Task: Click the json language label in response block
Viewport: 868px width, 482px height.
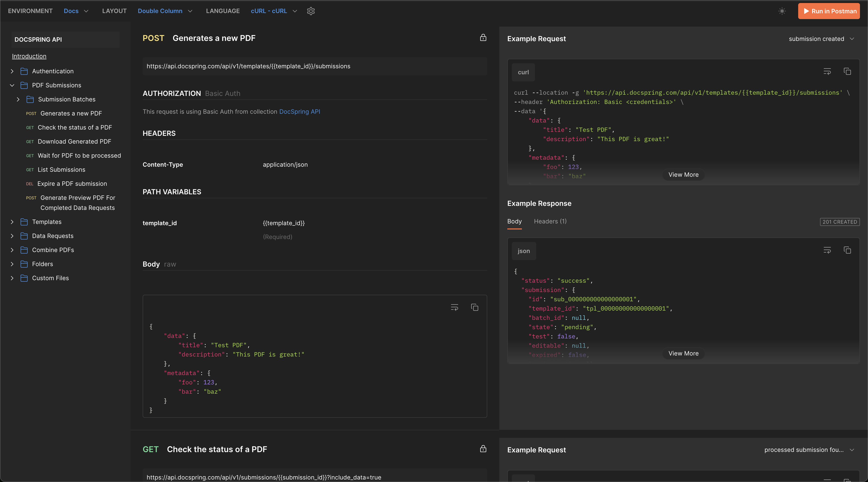Action: pyautogui.click(x=524, y=251)
